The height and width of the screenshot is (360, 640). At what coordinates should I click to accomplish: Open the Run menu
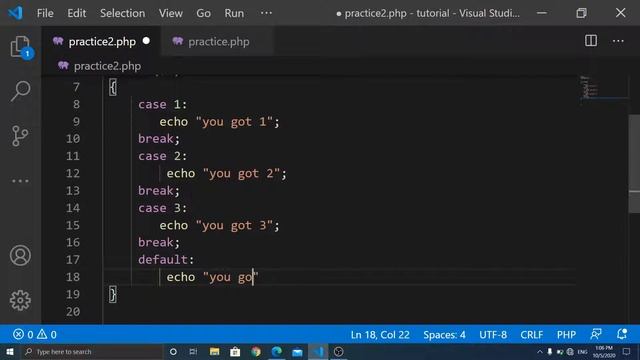234,13
